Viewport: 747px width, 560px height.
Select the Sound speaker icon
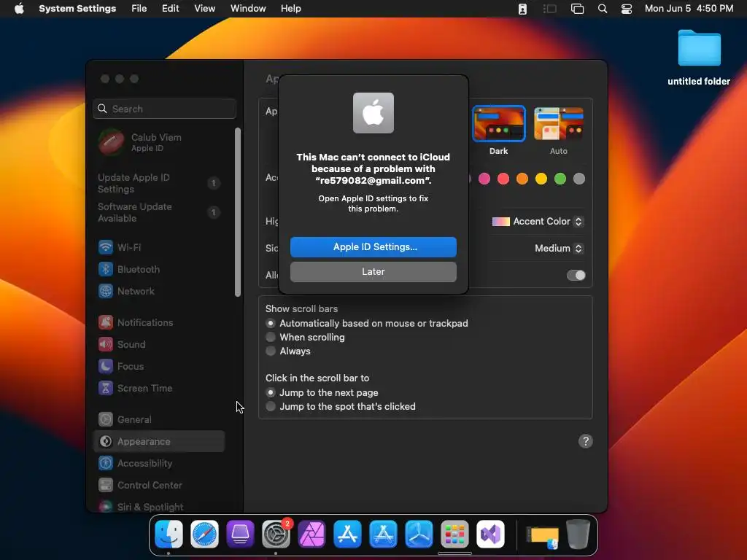click(106, 344)
